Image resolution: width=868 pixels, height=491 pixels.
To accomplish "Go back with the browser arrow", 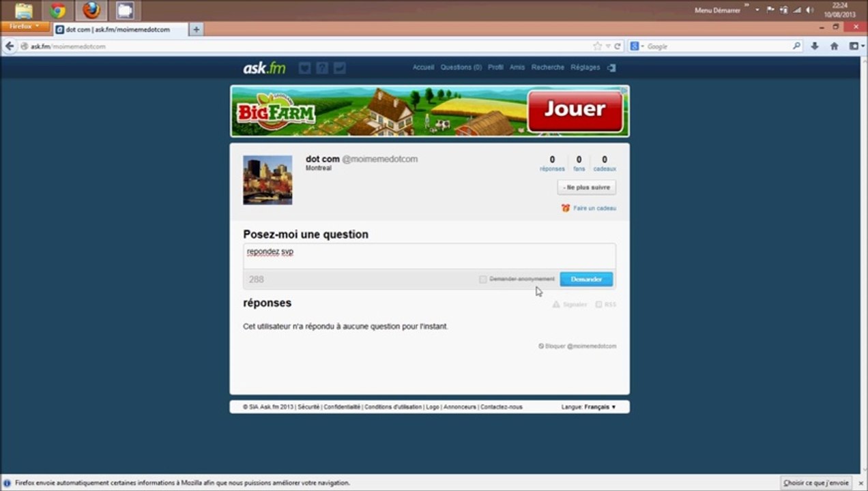I will pos(10,46).
